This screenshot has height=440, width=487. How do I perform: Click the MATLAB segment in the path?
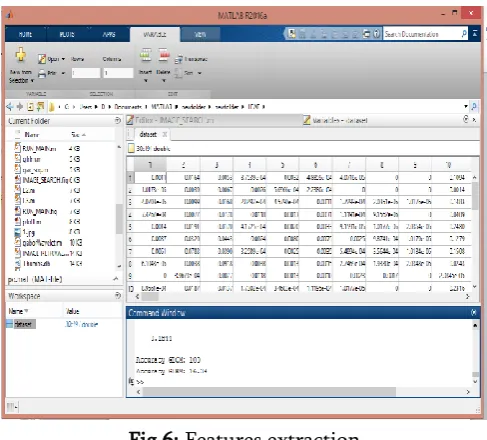[162, 107]
